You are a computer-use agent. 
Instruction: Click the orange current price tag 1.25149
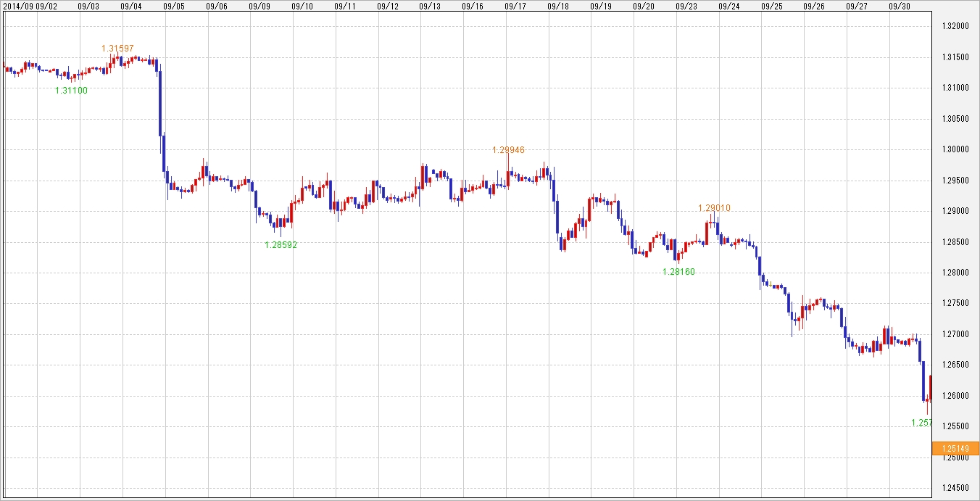click(955, 449)
